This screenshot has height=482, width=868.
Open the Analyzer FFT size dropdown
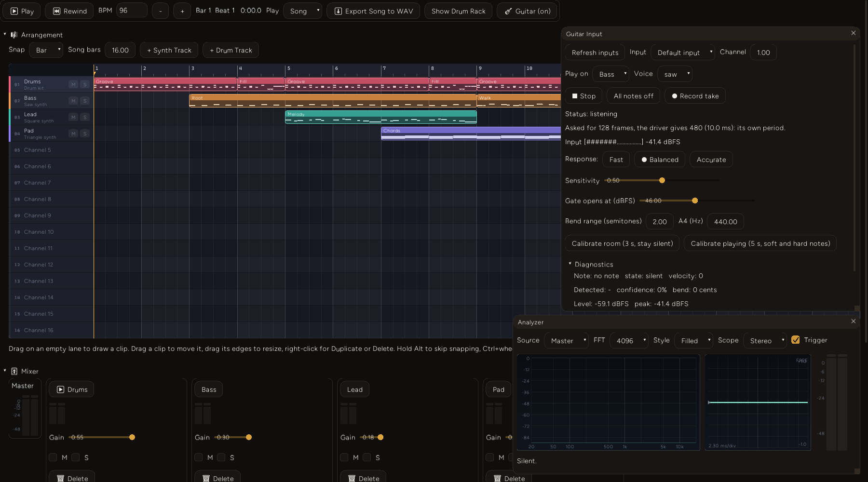pyautogui.click(x=629, y=340)
